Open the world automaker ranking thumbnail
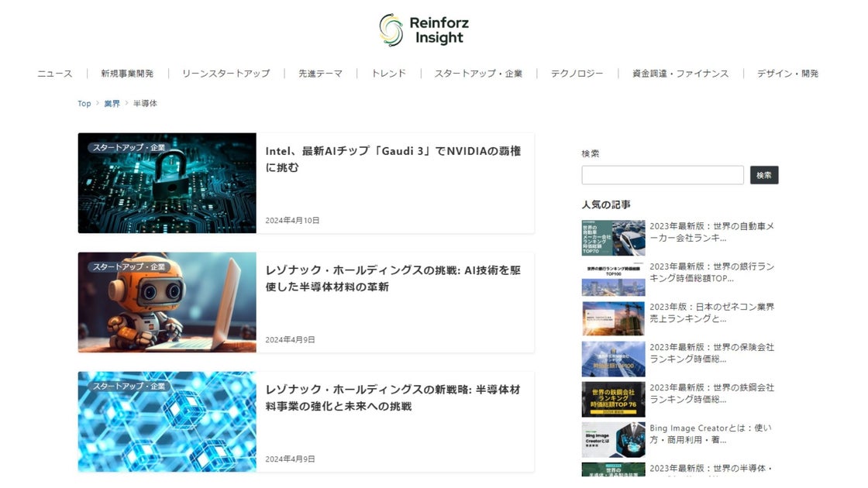This screenshot has height=488, width=868. pyautogui.click(x=613, y=238)
